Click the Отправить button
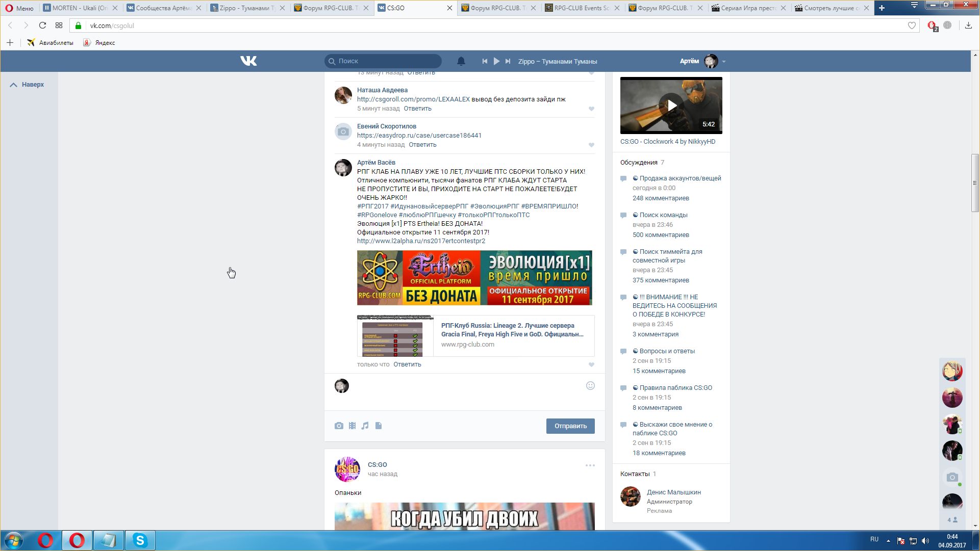The image size is (980, 551). tap(570, 426)
